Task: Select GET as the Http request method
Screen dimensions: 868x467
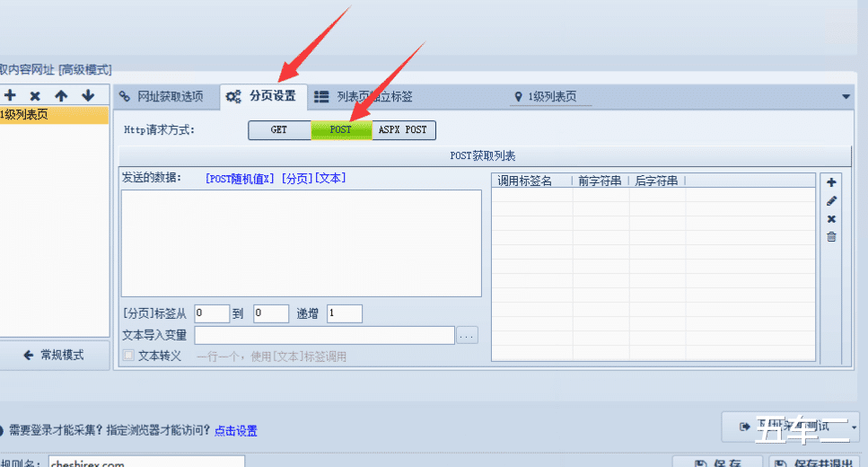Action: [x=279, y=129]
